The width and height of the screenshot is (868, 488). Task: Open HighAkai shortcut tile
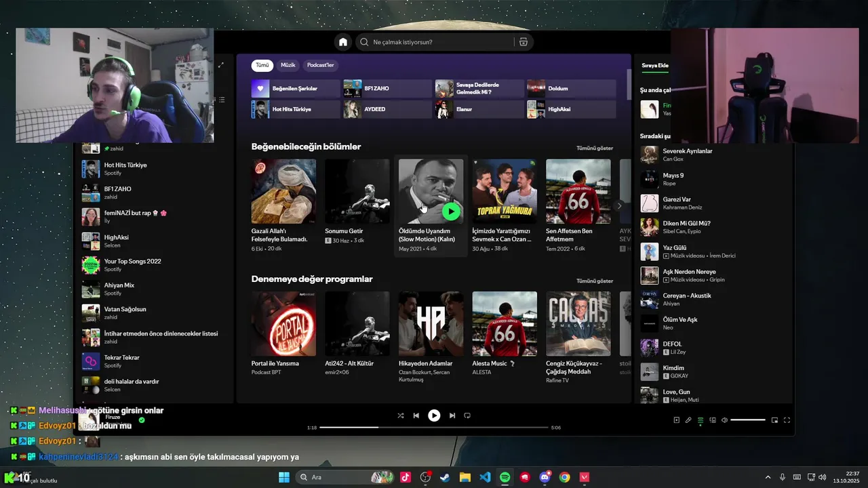tap(572, 109)
